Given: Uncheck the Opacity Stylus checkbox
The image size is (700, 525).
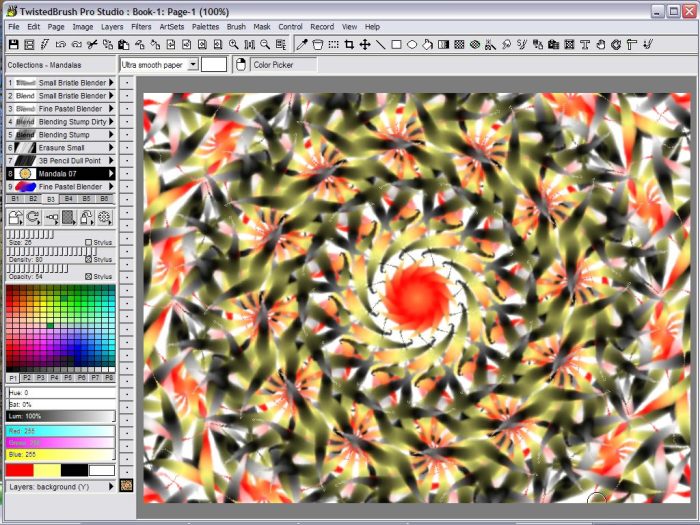Looking at the screenshot, I should [89, 276].
